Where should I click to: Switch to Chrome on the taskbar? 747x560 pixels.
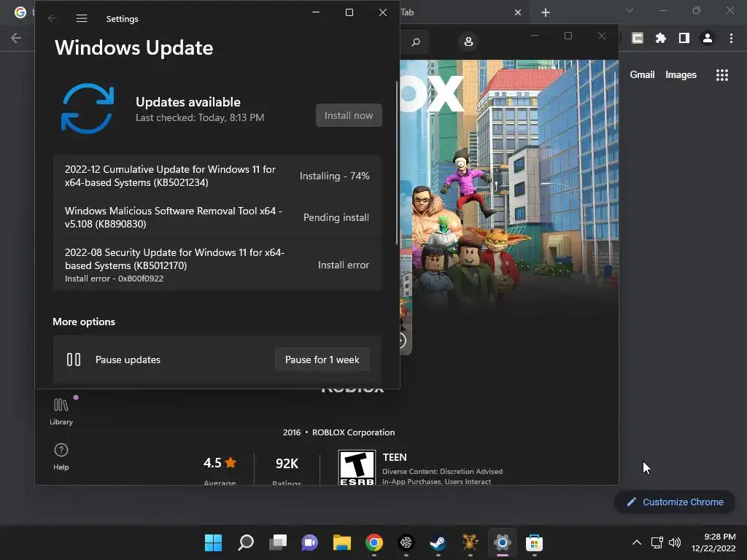point(374,542)
